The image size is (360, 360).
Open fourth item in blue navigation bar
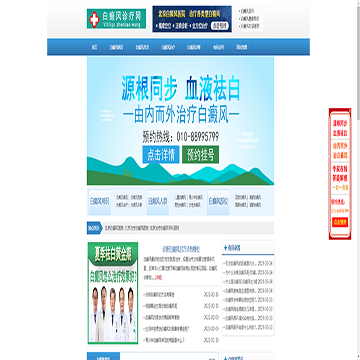pos(168,47)
